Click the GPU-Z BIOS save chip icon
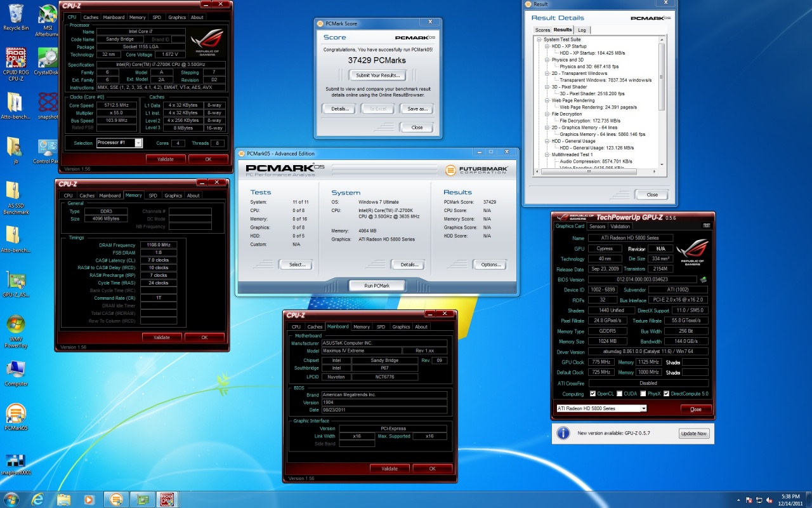 click(x=703, y=279)
